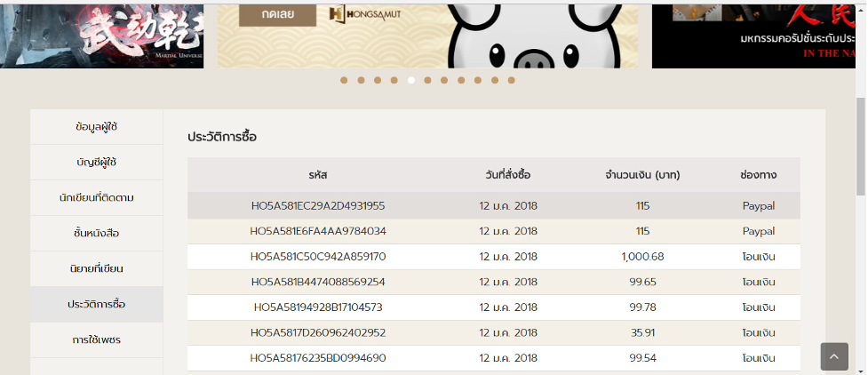Open นิยายที่เขียน in sidebar menu
Viewport: 868px width, 375px height.
coord(97,268)
